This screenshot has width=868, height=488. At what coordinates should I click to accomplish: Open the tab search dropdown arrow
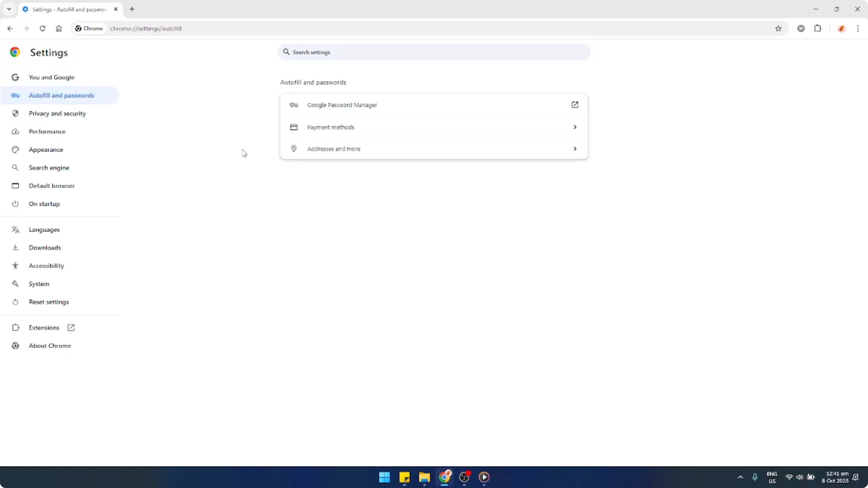point(9,9)
